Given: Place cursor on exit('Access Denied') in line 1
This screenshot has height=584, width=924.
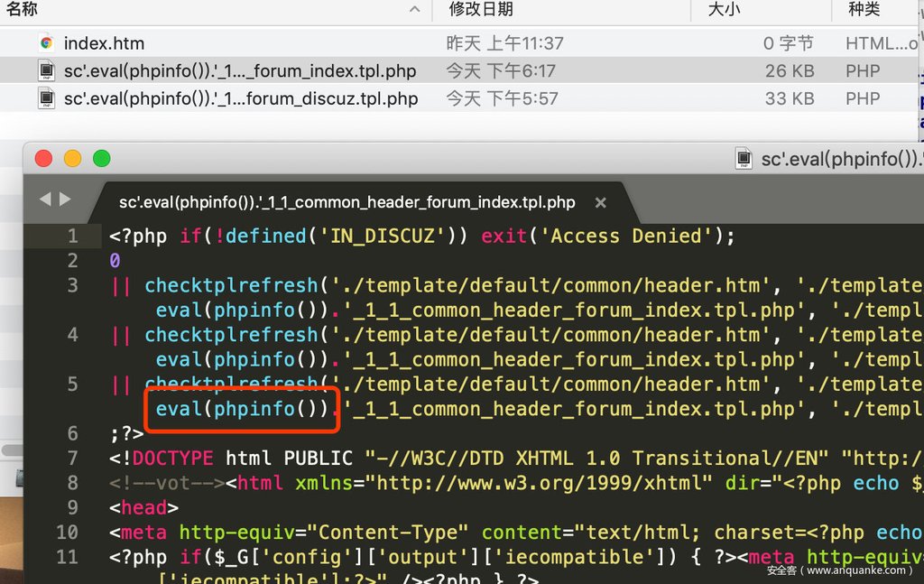Looking at the screenshot, I should [602, 236].
